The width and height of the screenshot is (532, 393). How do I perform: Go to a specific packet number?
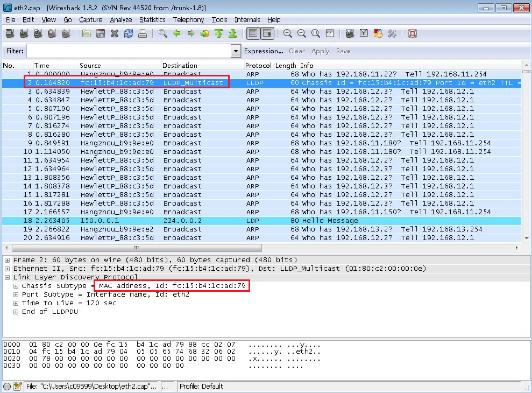[x=205, y=33]
